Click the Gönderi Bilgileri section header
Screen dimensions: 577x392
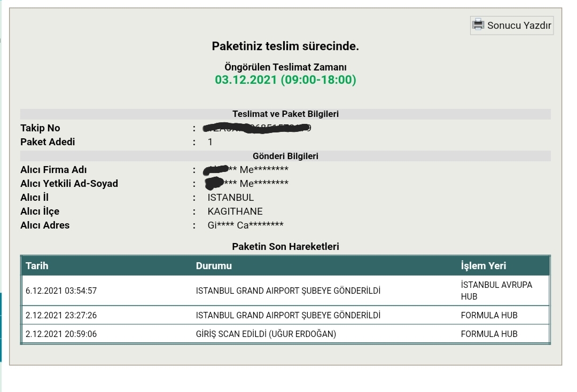tap(285, 156)
